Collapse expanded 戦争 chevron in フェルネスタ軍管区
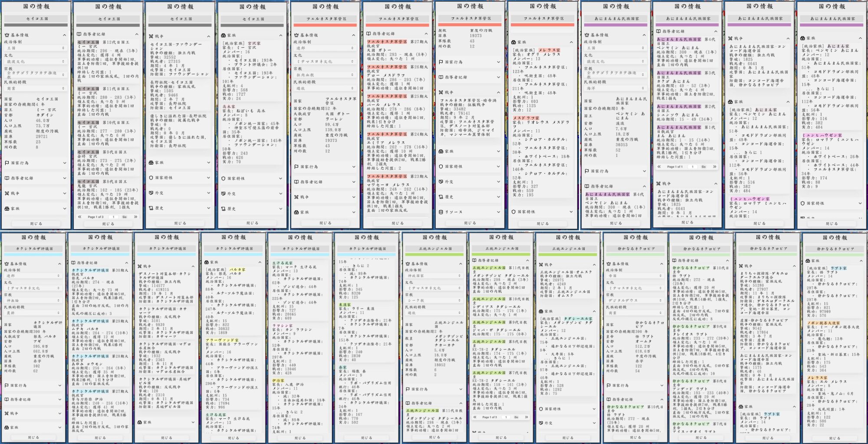868x444 pixels. click(x=498, y=92)
